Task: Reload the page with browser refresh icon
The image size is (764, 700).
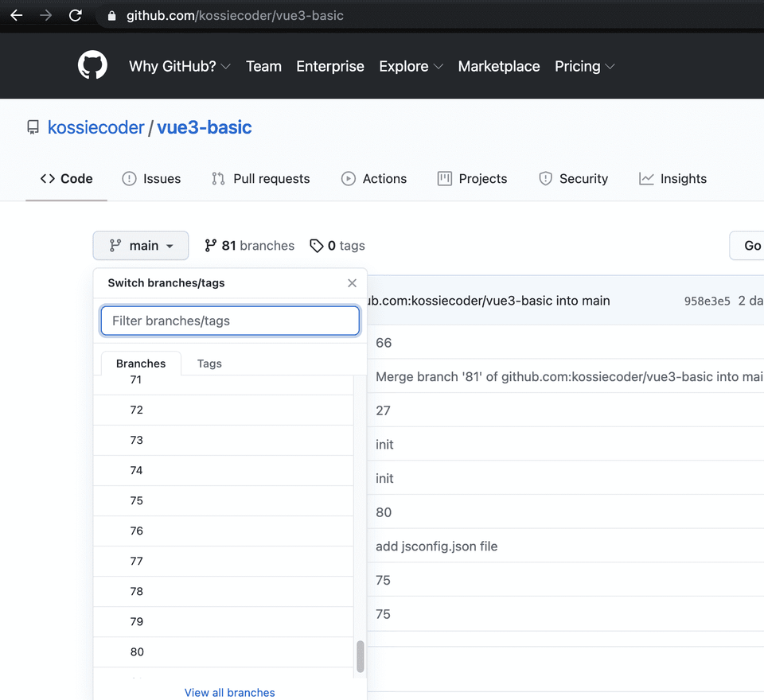Action: 76,15
